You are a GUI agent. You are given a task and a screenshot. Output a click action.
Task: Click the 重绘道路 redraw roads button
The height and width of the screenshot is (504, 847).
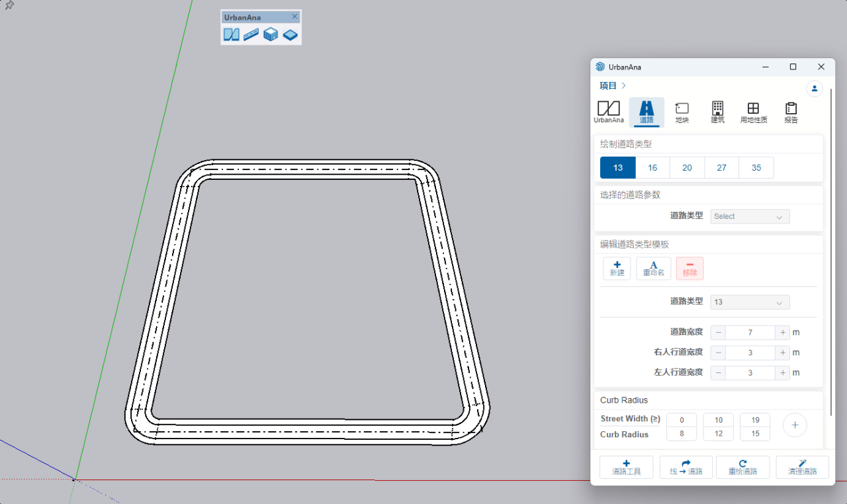[742, 467]
